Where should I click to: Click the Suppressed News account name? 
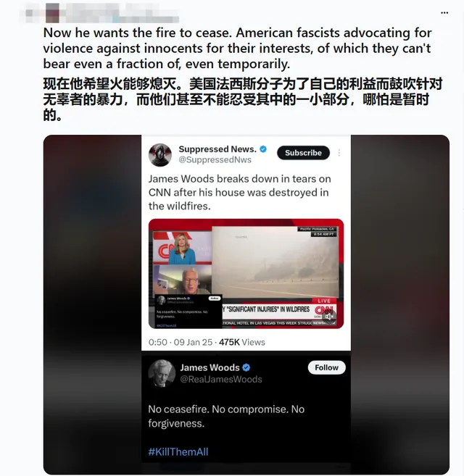217,149
